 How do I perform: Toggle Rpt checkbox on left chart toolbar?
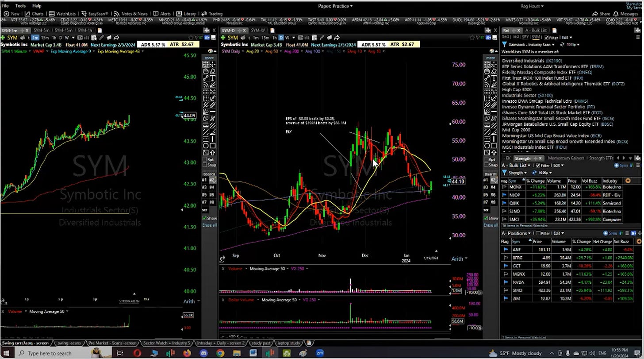[x=205, y=159]
